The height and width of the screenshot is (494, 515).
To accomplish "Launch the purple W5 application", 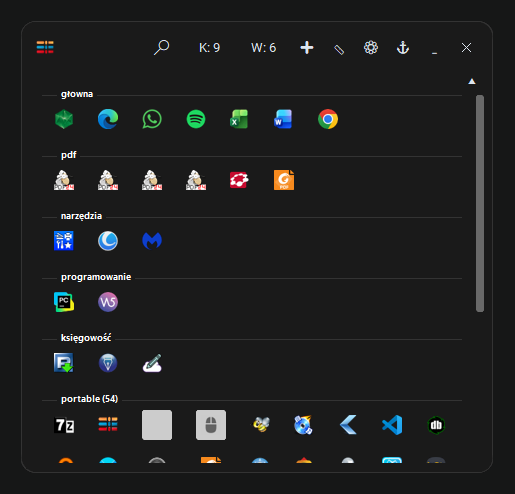I will point(108,302).
